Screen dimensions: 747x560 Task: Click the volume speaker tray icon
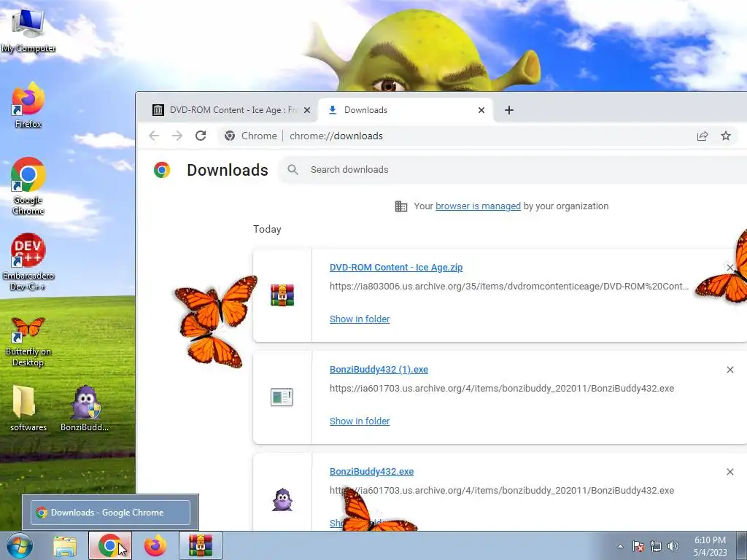point(673,546)
